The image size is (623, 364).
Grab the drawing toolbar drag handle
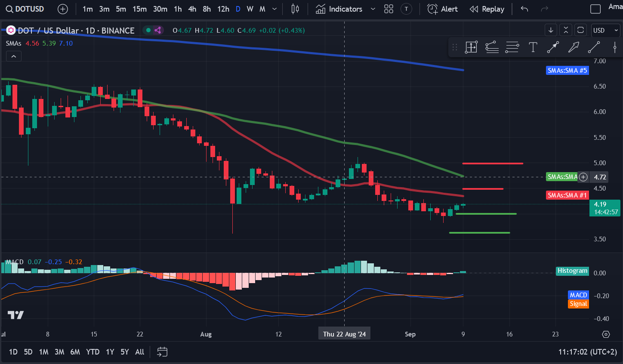(x=455, y=47)
